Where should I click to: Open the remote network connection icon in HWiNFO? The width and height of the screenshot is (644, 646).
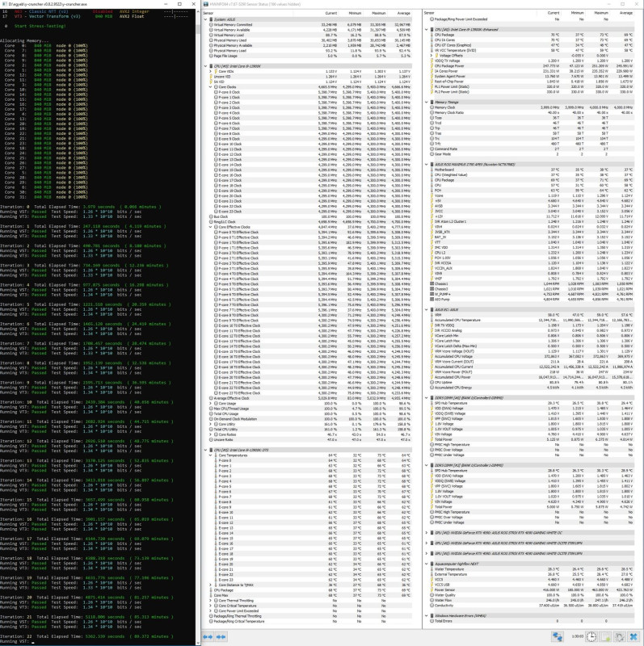tap(557, 636)
